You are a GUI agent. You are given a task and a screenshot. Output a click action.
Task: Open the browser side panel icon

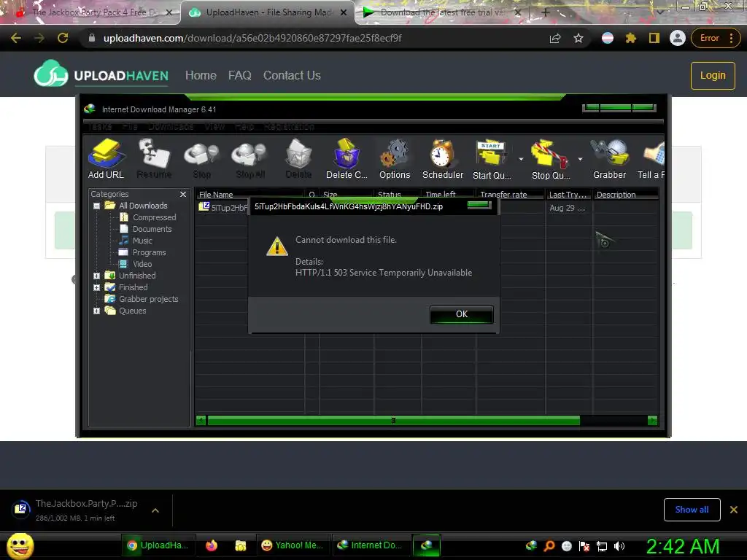[x=654, y=38]
